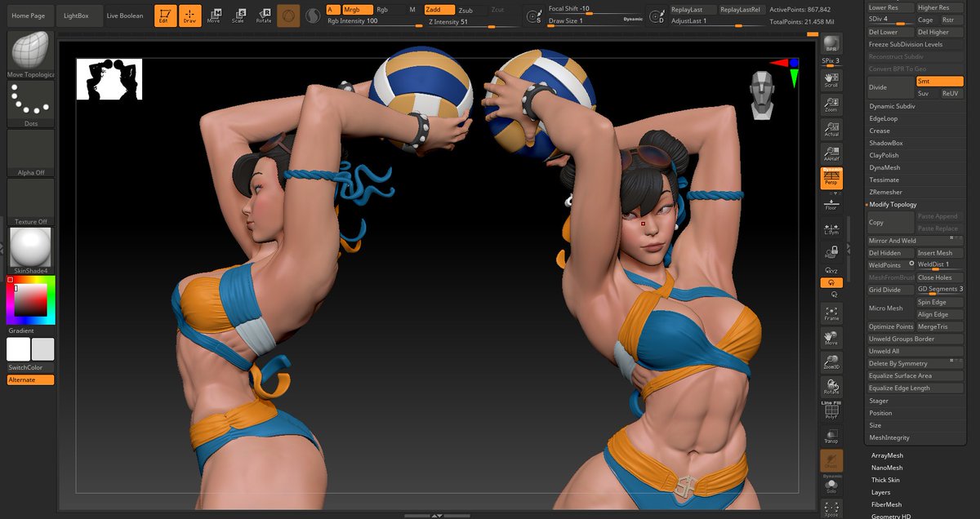Expand the Layers subpalette
Viewport: 980px width, 519px height.
click(x=885, y=491)
